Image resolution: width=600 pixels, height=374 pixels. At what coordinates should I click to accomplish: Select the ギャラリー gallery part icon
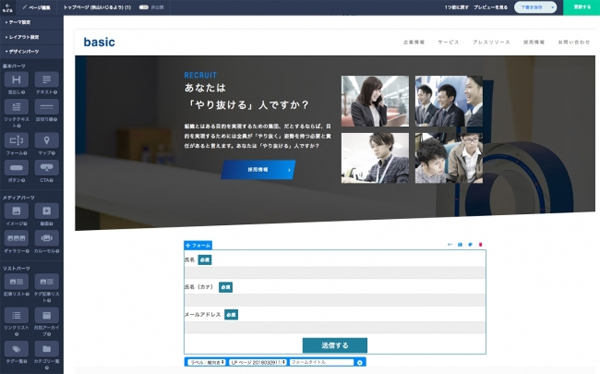16,238
